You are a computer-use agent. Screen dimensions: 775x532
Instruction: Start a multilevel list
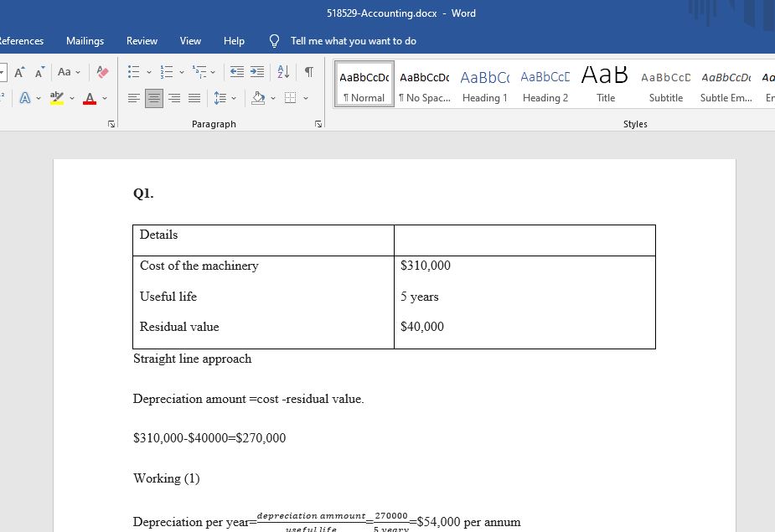coord(199,72)
